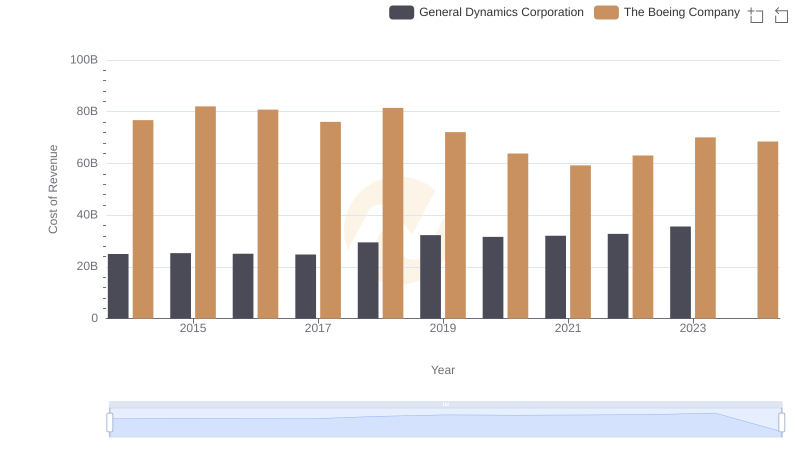
Task: Click General Dynamics bar for 2019
Action: click(431, 276)
